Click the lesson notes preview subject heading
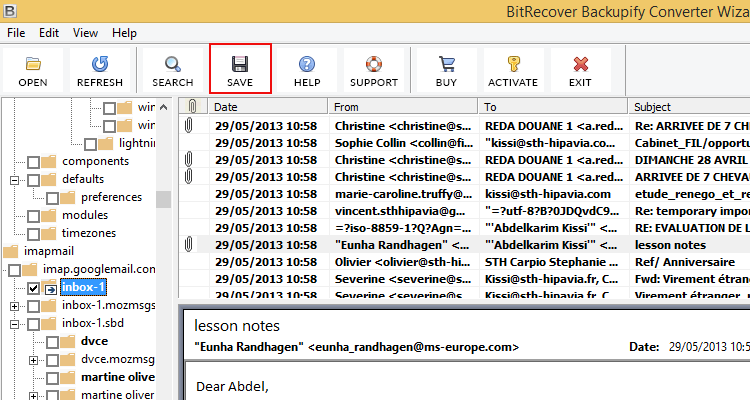The image size is (750, 400). [237, 326]
